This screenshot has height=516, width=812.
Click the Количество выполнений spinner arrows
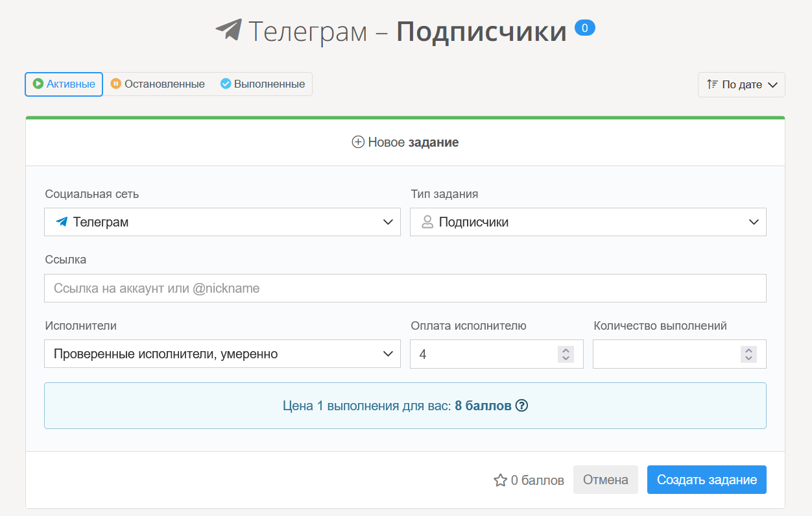[748, 354]
